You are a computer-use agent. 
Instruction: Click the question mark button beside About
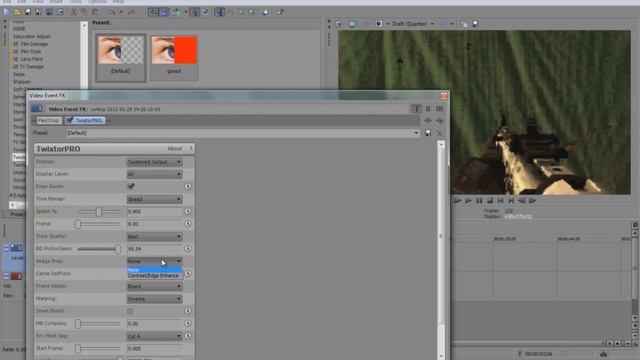[x=191, y=149]
